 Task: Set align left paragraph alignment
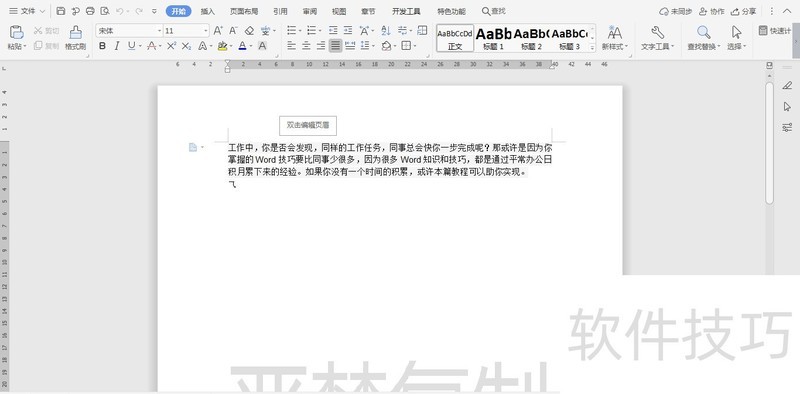point(291,46)
